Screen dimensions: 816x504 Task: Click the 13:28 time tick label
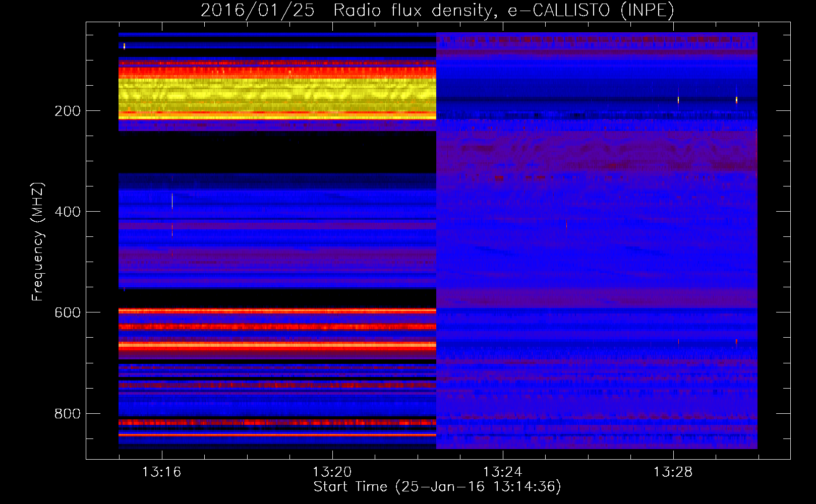pyautogui.click(x=673, y=472)
